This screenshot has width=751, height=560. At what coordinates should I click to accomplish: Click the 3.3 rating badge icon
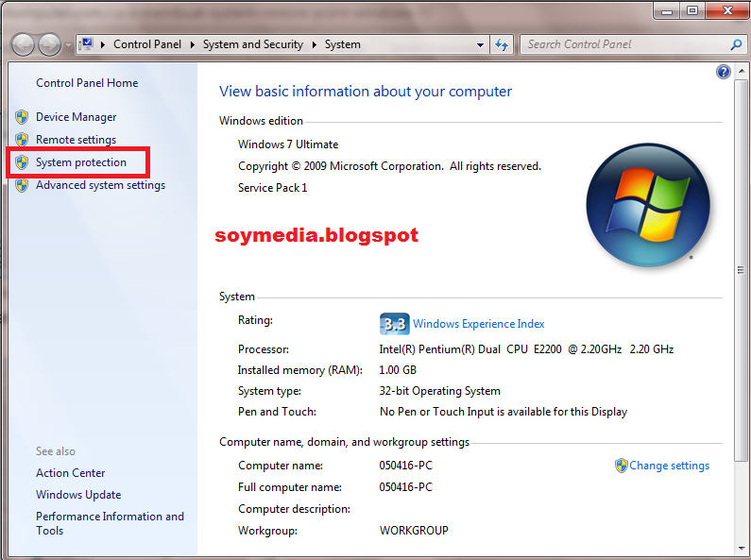pos(395,324)
